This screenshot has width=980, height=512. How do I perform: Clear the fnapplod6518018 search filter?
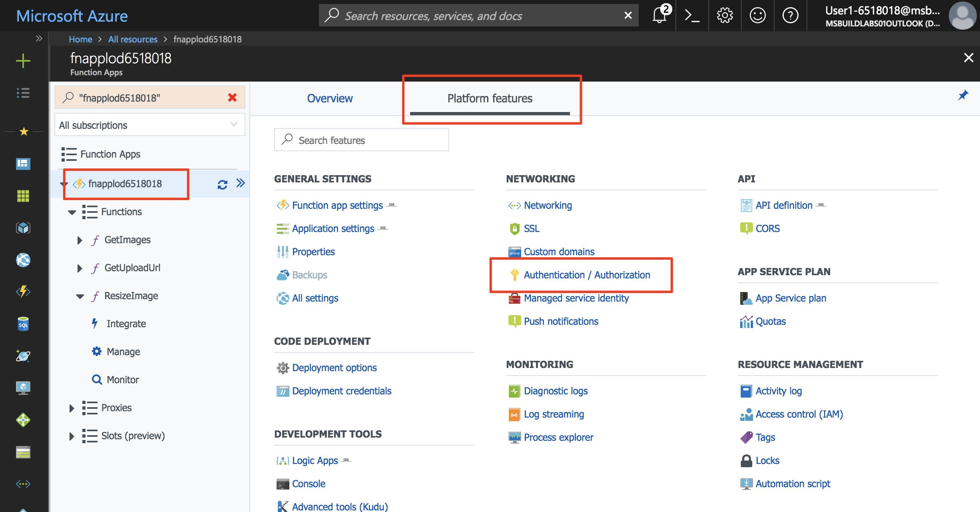tap(232, 97)
